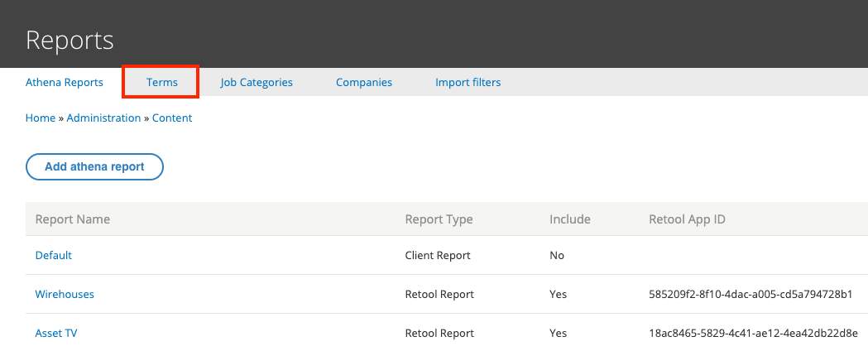The width and height of the screenshot is (868, 351).
Task: Open the Job Categories tab
Action: 257,83
